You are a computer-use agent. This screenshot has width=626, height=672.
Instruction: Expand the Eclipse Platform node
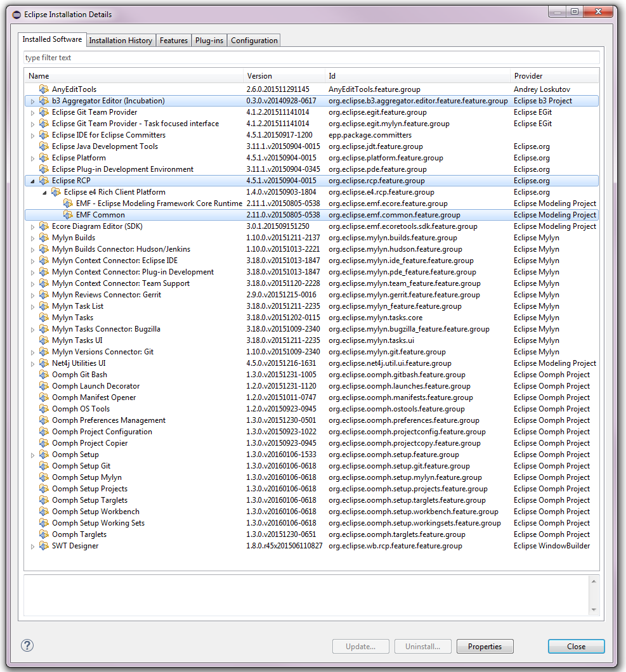[x=32, y=158]
